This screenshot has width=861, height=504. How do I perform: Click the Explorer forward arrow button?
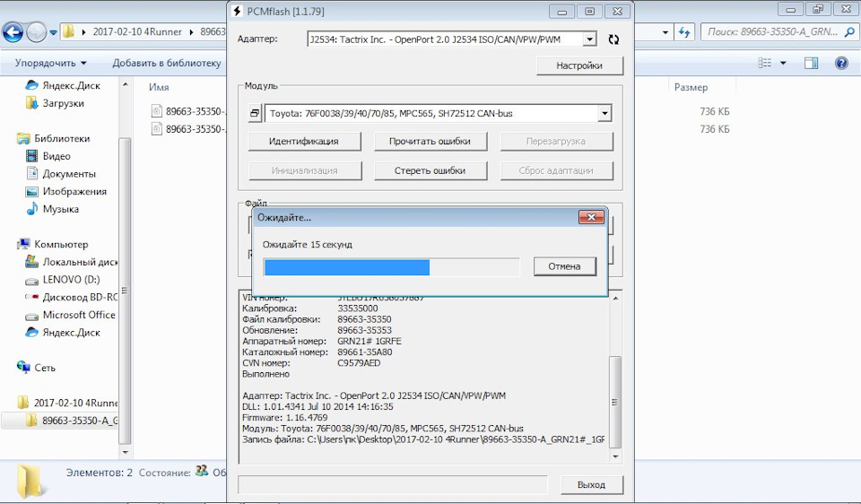(36, 32)
